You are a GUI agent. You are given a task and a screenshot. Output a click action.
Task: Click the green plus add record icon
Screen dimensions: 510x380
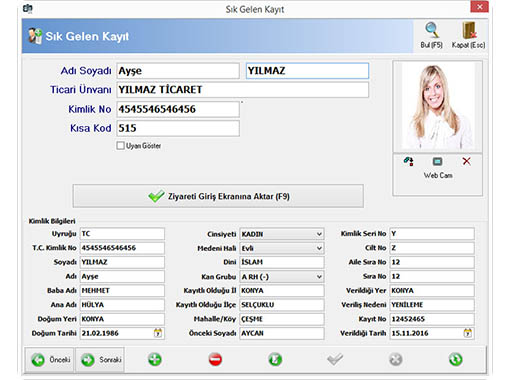click(155, 359)
